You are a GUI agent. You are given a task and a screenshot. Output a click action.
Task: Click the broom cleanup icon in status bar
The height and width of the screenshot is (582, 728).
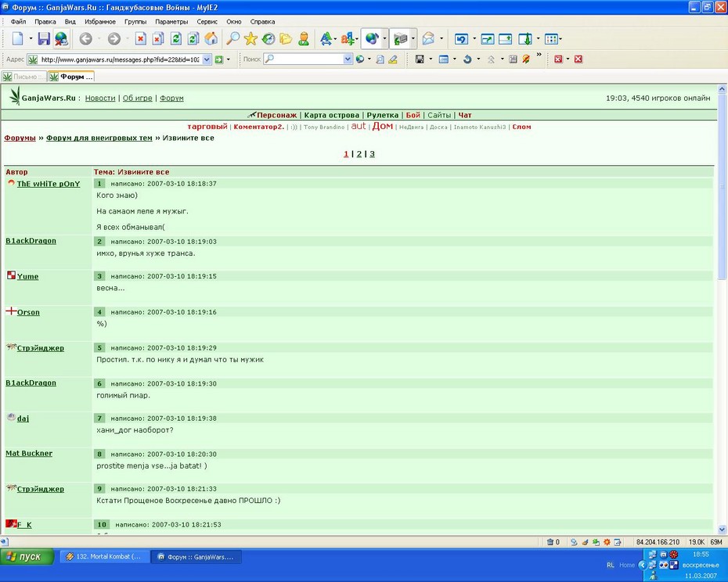pos(585,541)
